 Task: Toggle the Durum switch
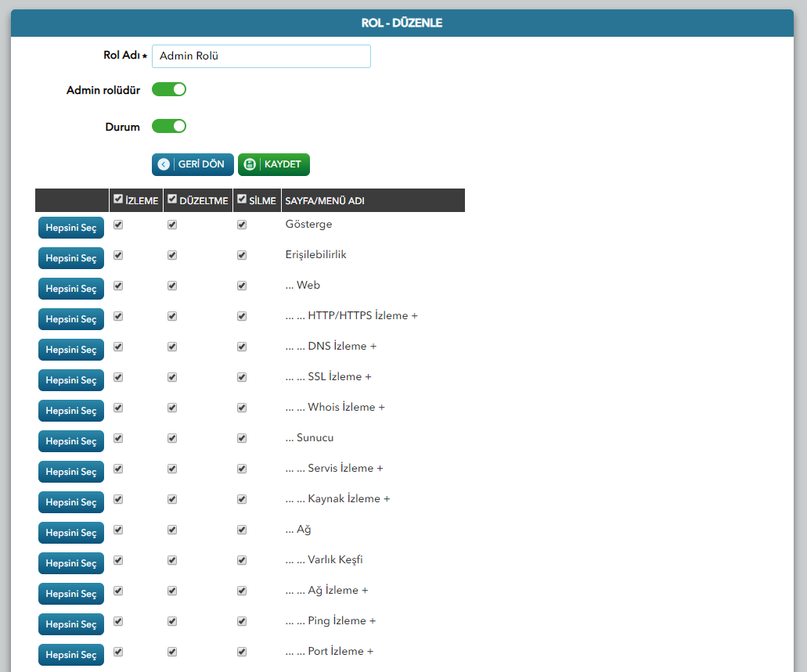(169, 126)
